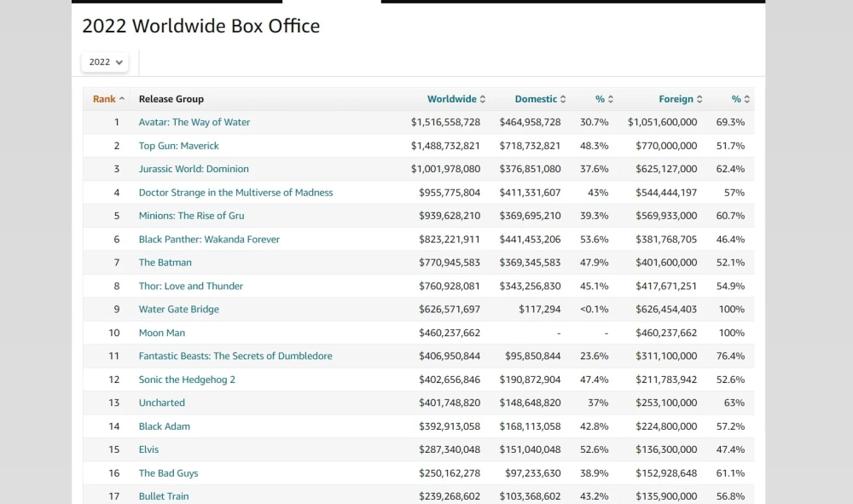Sort table by Foreign gross
This screenshot has width=853, height=504.
pyautogui.click(x=680, y=99)
